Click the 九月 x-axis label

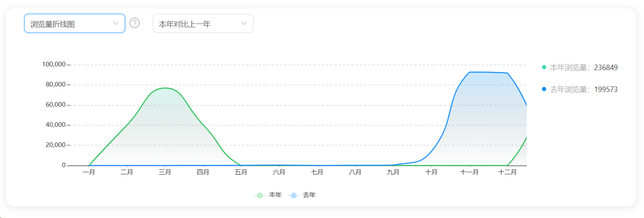coord(393,172)
